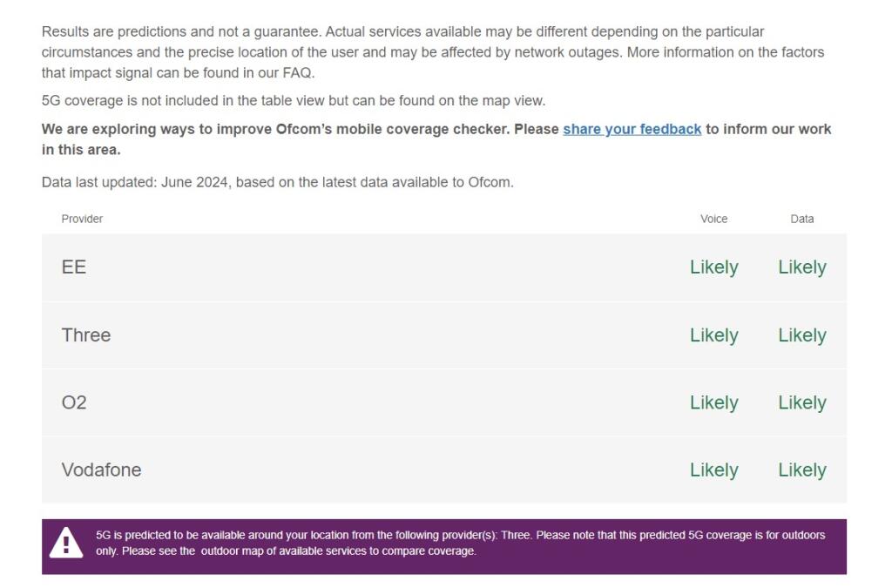Viewport: 892px width, 588px height.
Task: Open the share your feedback link
Action: (632, 129)
